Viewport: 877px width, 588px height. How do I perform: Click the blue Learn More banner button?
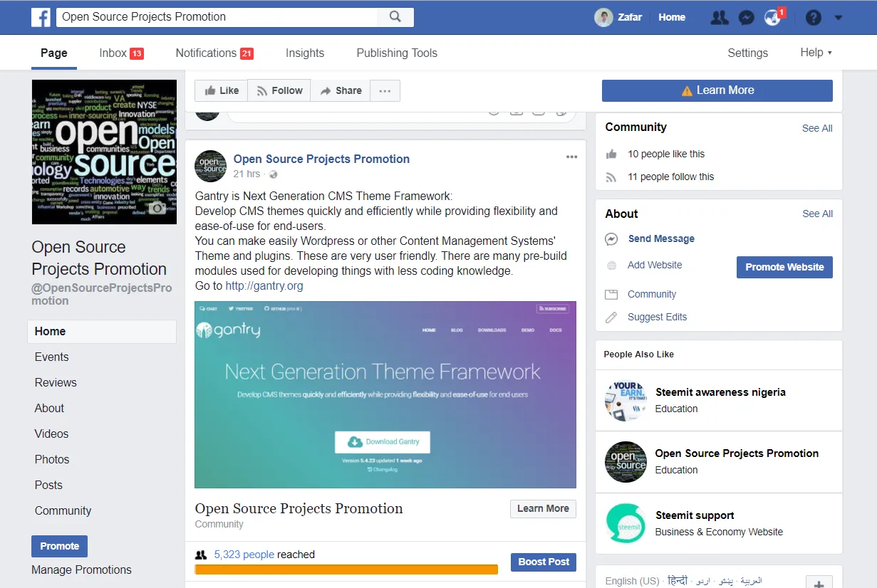(x=717, y=90)
